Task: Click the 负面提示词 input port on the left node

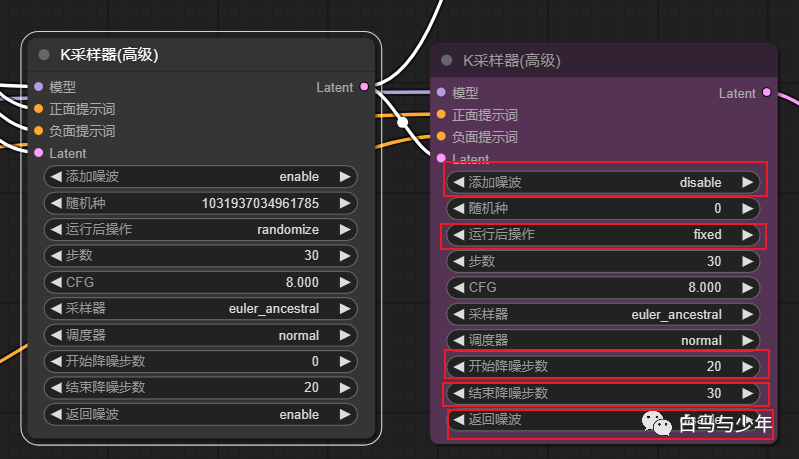Action: pos(39,131)
